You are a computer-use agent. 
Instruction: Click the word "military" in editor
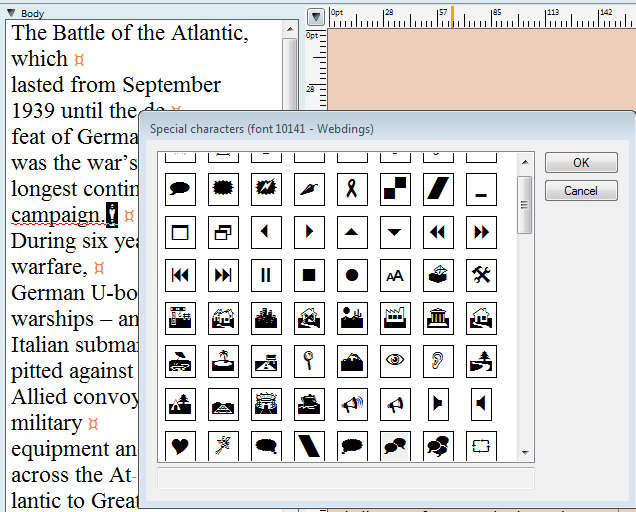point(47,424)
